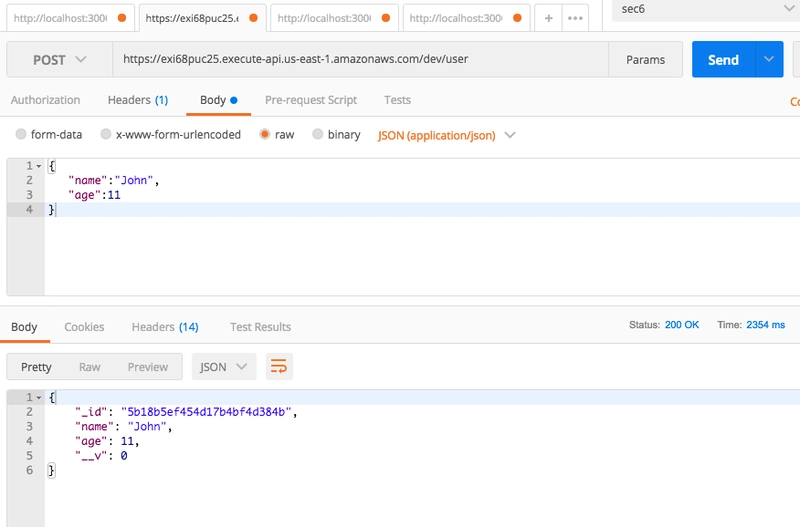Open the POST method dropdown
This screenshot has width=800, height=527.
(x=59, y=60)
